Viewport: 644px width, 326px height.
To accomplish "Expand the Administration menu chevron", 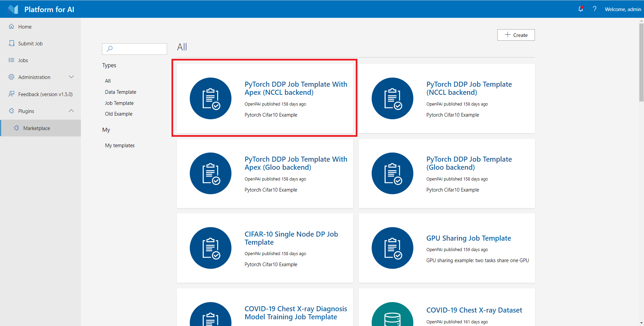I will tap(71, 77).
